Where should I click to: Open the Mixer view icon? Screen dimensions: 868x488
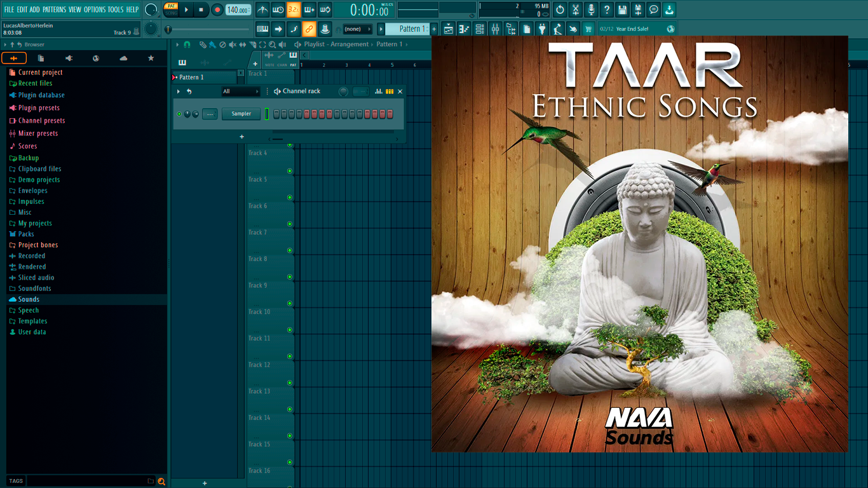pyautogui.click(x=495, y=29)
